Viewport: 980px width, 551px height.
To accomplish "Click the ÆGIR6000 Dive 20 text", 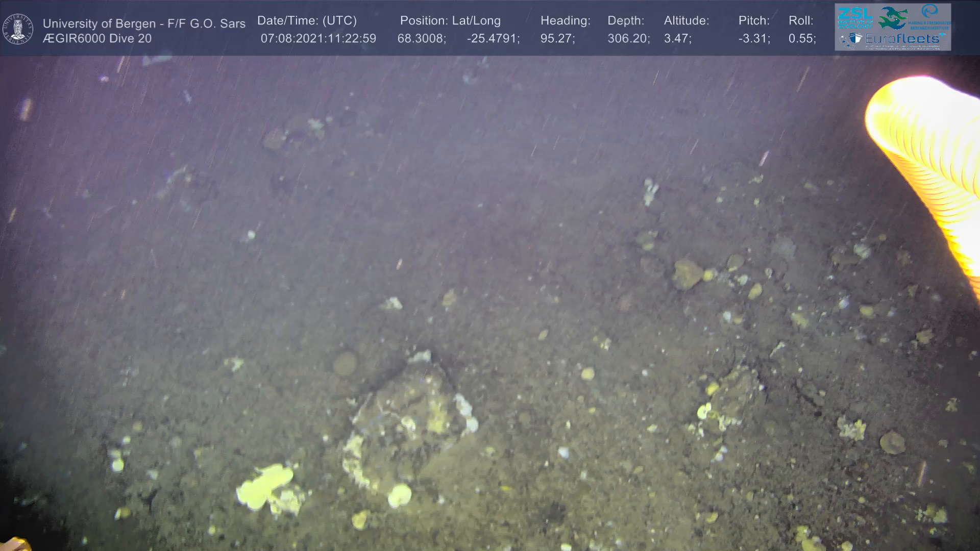I will click(97, 39).
